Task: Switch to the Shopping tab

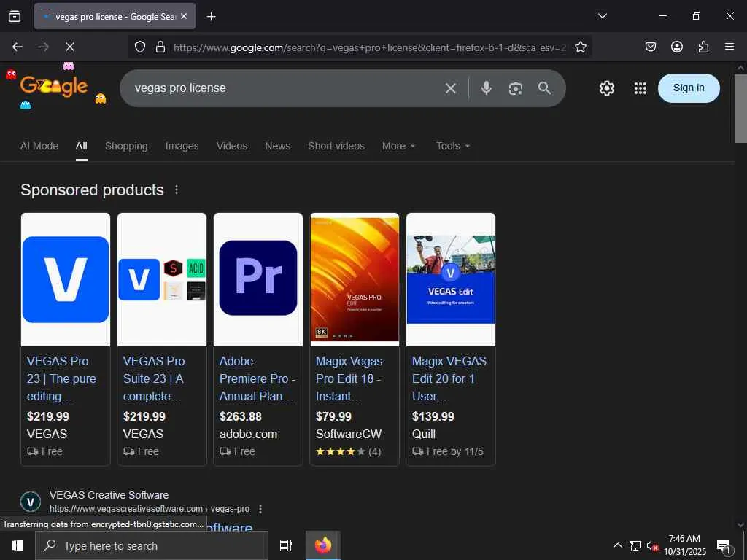Action: (x=126, y=146)
